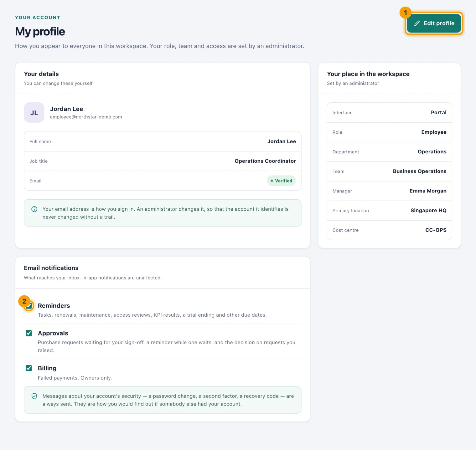Click the You can change these yourself subtitle
This screenshot has height=450, width=476.
[x=58, y=83]
